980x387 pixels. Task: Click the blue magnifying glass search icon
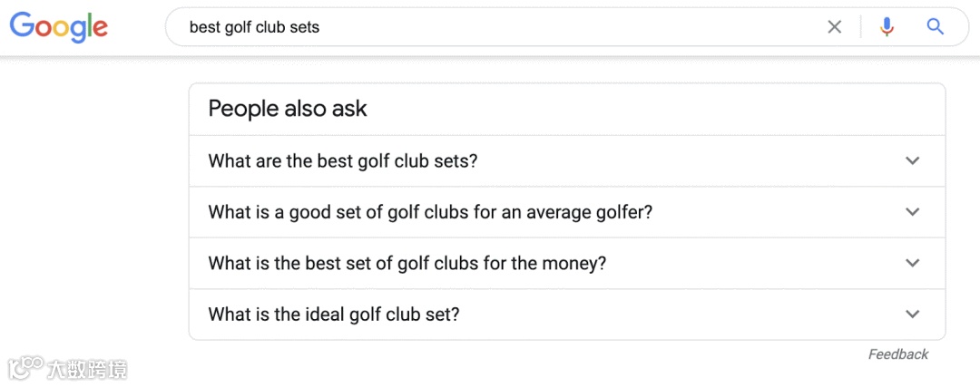click(x=936, y=27)
